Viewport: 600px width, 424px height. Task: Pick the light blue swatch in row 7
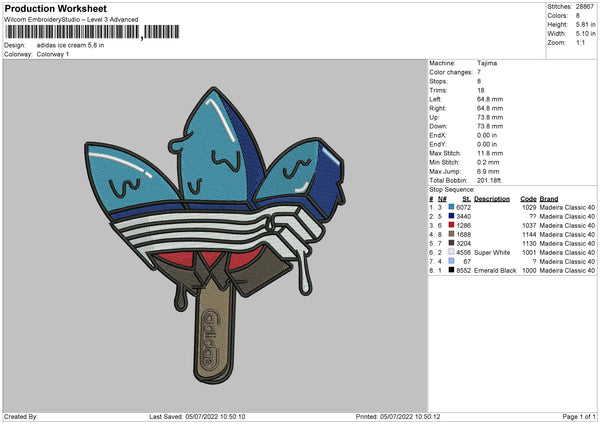(x=451, y=261)
